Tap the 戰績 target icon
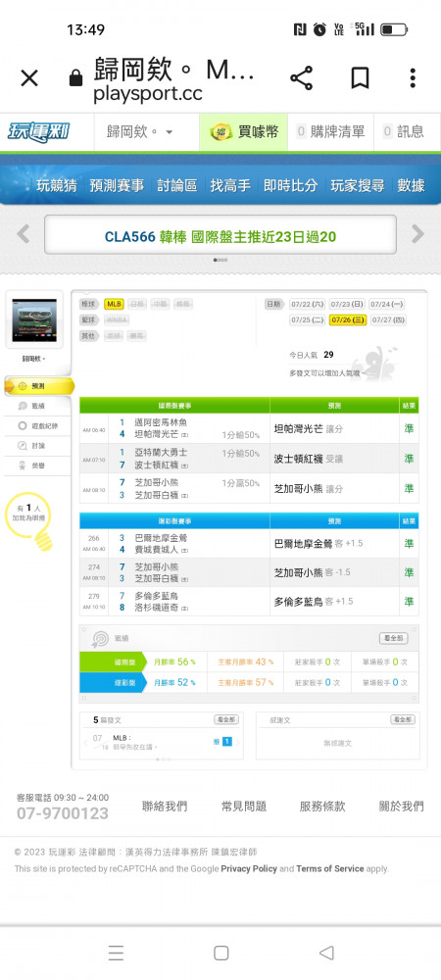 100,639
